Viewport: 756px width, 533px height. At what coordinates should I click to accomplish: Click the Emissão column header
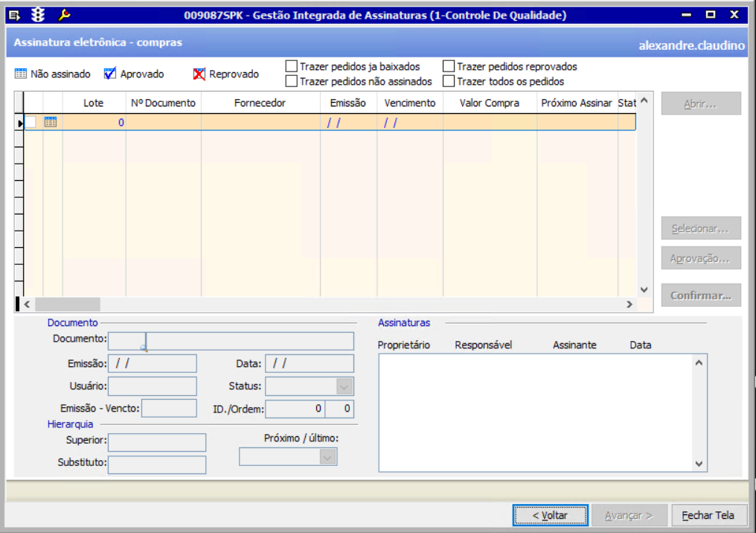click(348, 103)
